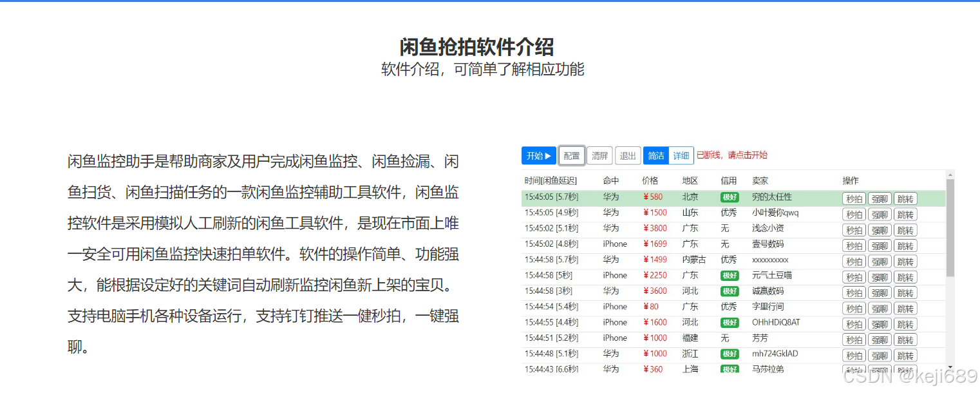
Task: Click 跳转 for seller 芳芳
Action: tap(905, 340)
